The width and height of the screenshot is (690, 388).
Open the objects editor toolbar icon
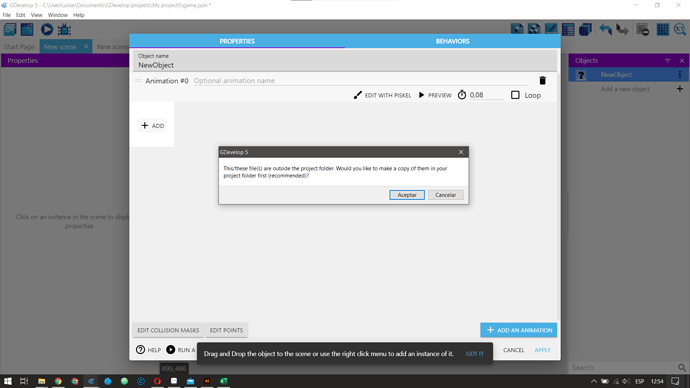pyautogui.click(x=517, y=29)
